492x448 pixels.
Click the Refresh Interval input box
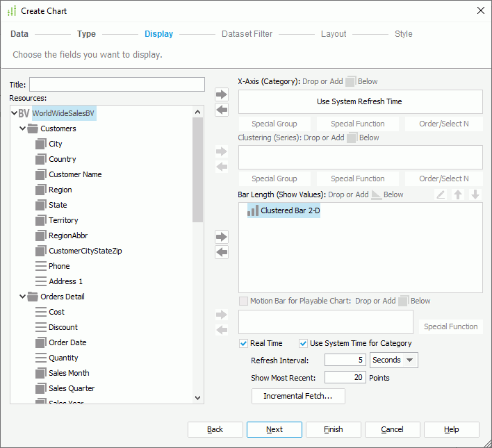coord(345,360)
